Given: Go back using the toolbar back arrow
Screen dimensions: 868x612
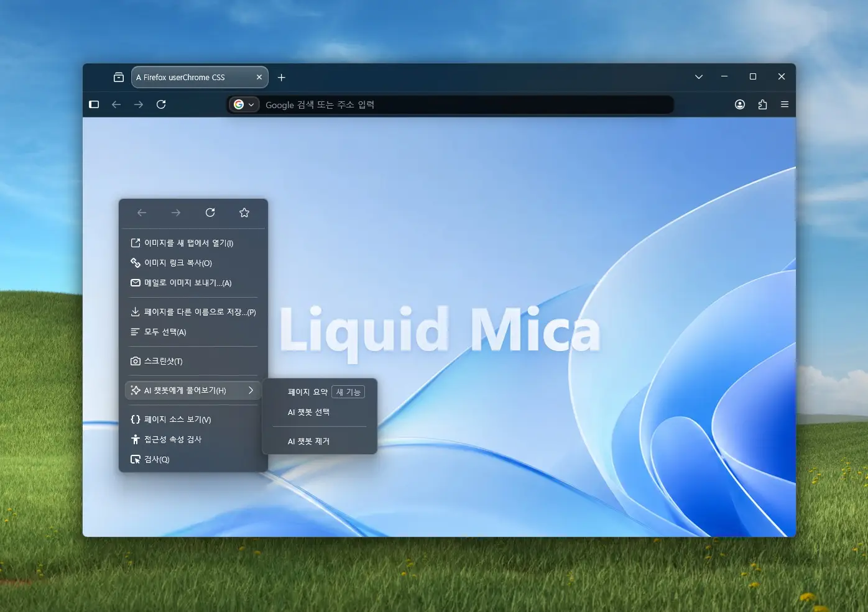Looking at the screenshot, I should point(116,104).
